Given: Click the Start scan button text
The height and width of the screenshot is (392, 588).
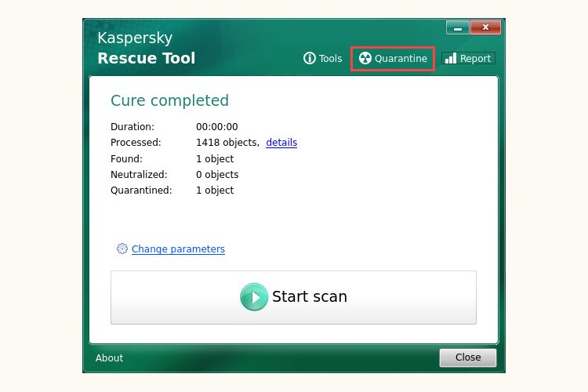Looking at the screenshot, I should tap(310, 296).
